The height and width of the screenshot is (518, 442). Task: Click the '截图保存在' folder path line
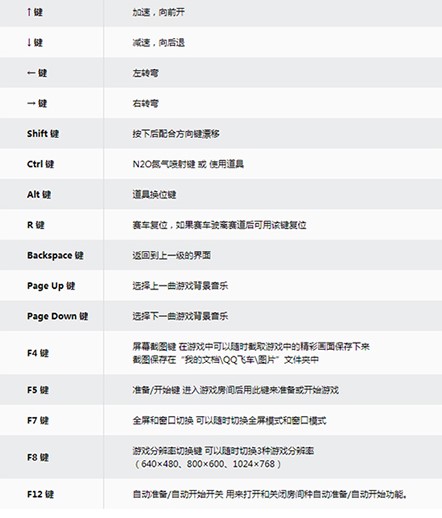(x=226, y=360)
